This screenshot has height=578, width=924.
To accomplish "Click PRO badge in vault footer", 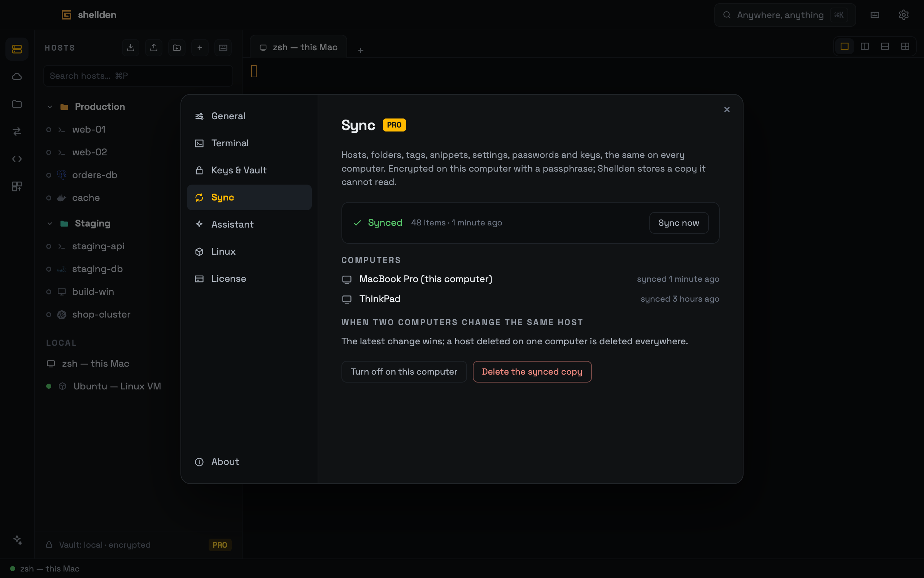I will (x=219, y=545).
